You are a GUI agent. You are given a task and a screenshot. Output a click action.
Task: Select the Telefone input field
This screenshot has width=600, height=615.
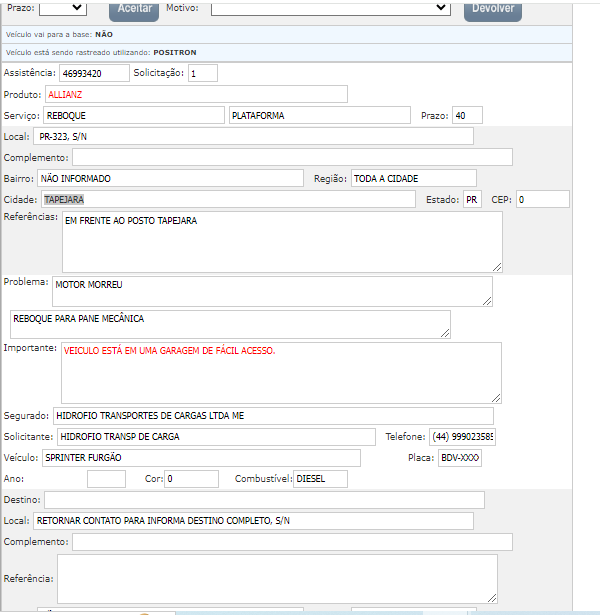(x=462, y=437)
